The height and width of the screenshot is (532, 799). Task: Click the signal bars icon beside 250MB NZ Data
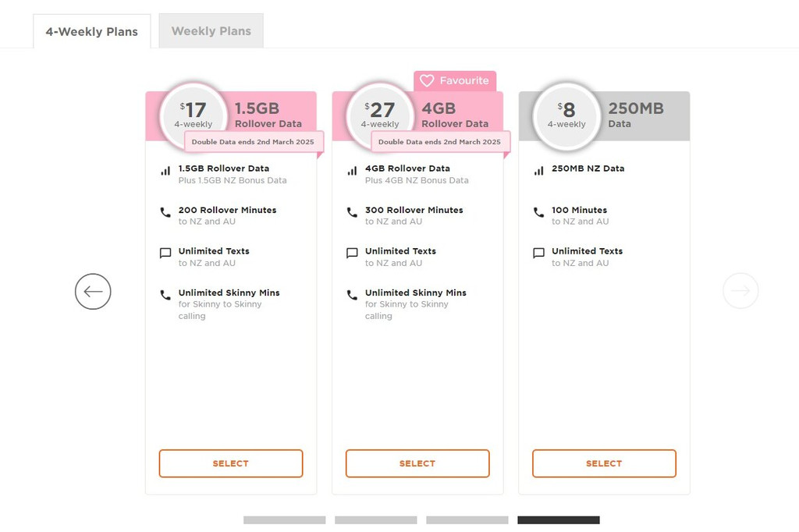[x=538, y=171]
